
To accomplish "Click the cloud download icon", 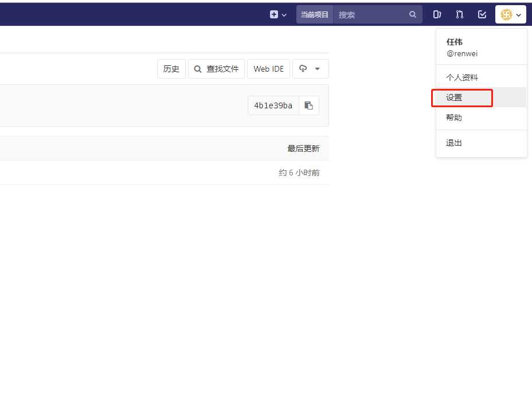I will 303,69.
